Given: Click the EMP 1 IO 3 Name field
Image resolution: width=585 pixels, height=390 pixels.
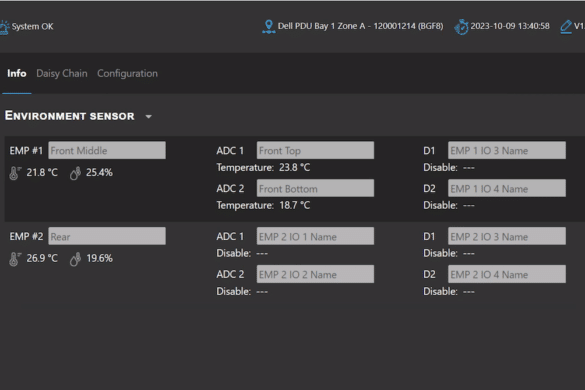Looking at the screenshot, I should coord(507,150).
